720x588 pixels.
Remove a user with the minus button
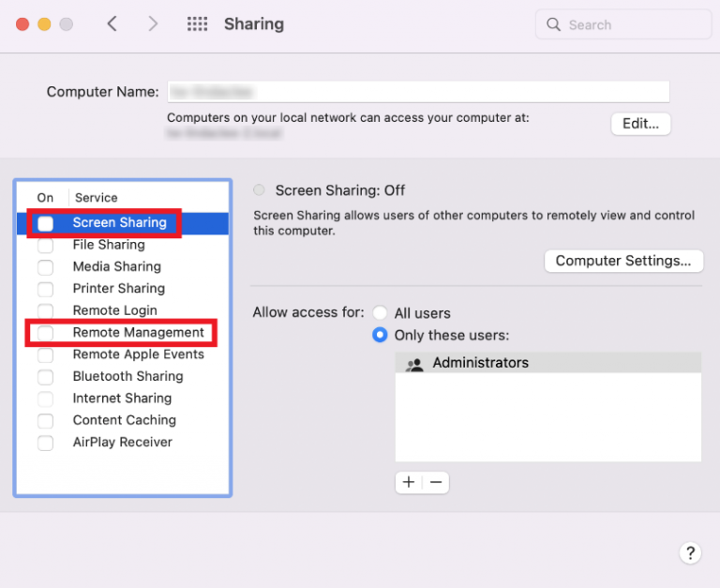point(436,482)
